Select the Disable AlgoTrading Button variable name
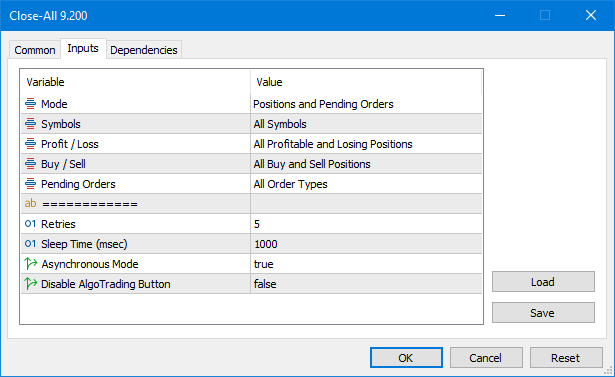 click(106, 284)
